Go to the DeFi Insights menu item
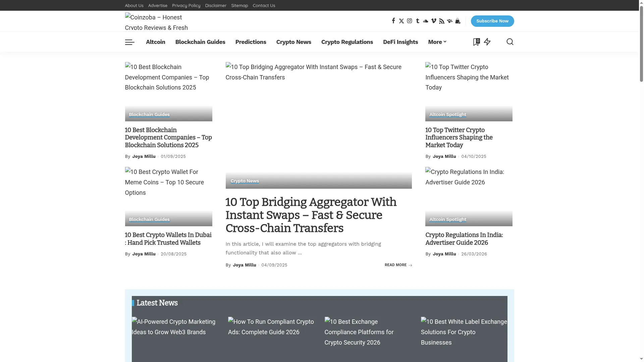This screenshot has width=644, height=362. coord(400,42)
